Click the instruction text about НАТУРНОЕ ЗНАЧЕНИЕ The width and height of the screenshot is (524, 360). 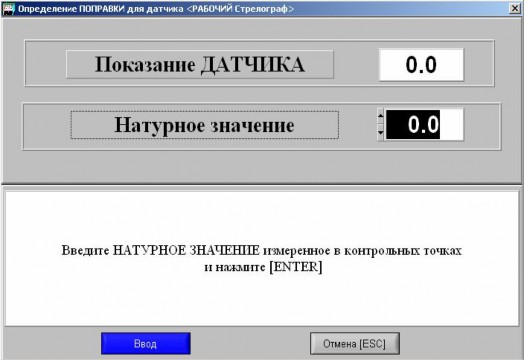click(262, 258)
